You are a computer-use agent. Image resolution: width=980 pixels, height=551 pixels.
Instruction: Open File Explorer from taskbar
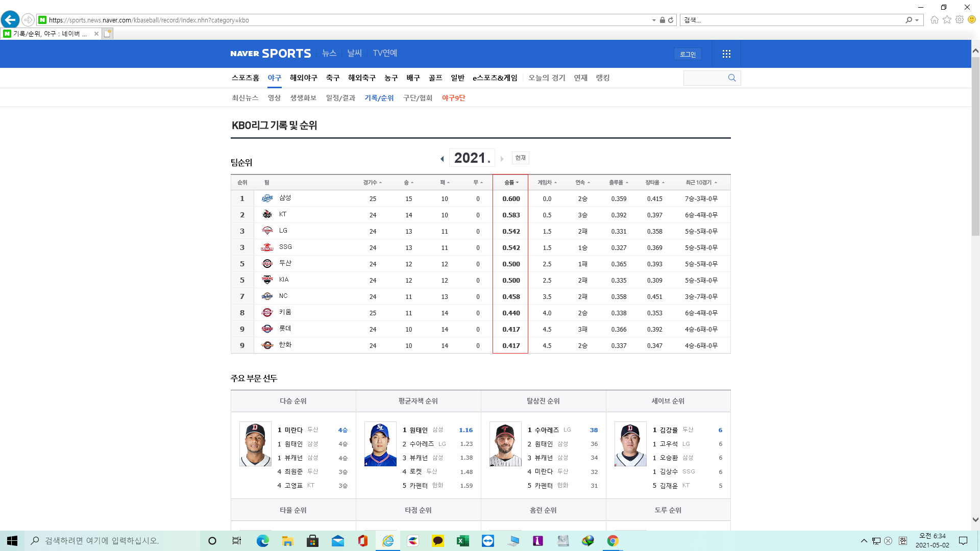click(x=287, y=541)
